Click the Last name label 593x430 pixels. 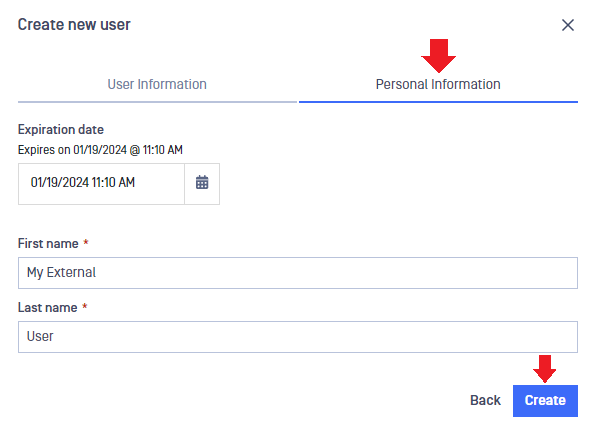(48, 307)
